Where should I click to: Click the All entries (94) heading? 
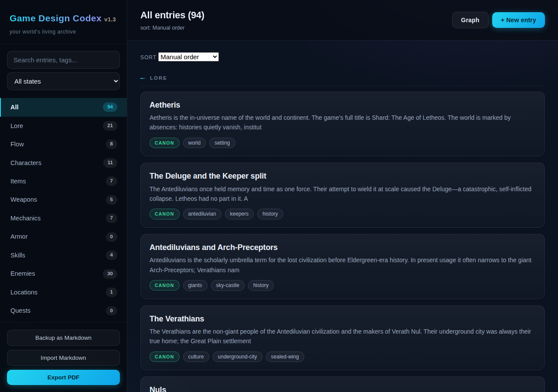pos(172,15)
